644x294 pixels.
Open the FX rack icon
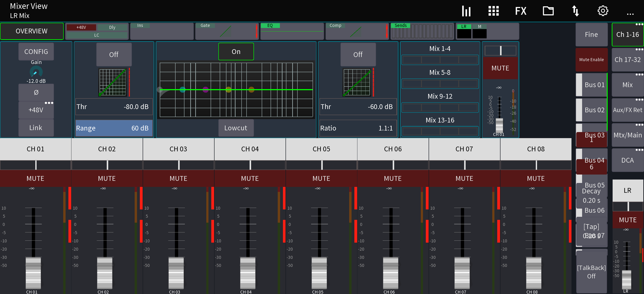pyautogui.click(x=521, y=11)
